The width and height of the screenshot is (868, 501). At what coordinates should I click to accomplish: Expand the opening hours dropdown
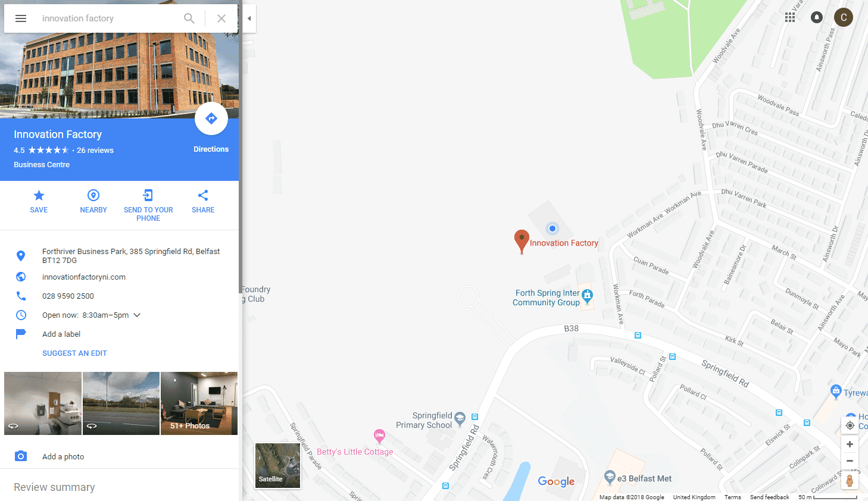click(137, 315)
